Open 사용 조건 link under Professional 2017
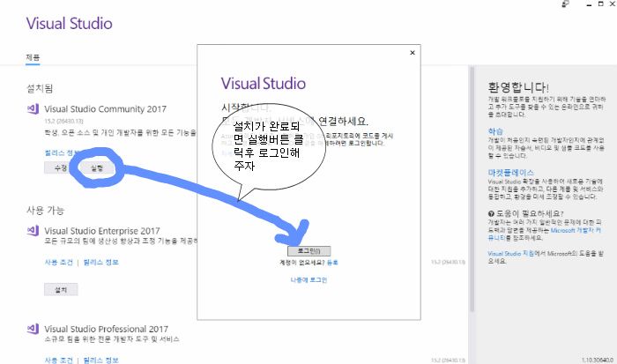Viewport: 617px width, 364px height. pyautogui.click(x=59, y=360)
